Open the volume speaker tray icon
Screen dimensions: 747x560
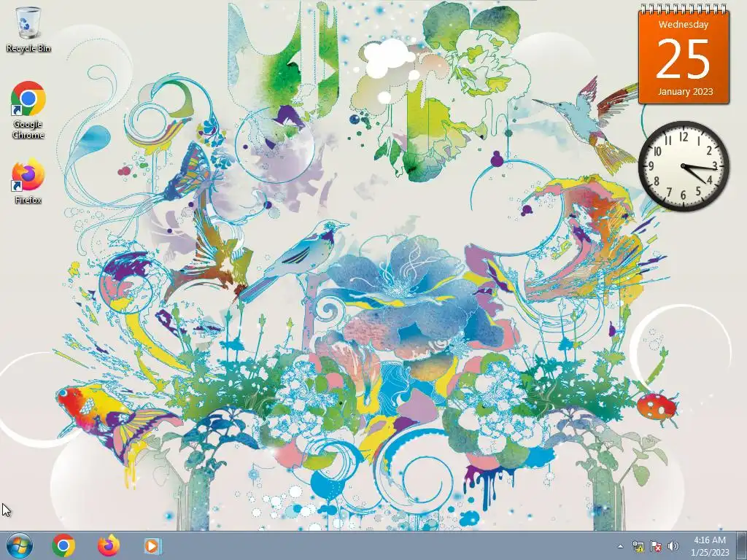[x=673, y=546]
